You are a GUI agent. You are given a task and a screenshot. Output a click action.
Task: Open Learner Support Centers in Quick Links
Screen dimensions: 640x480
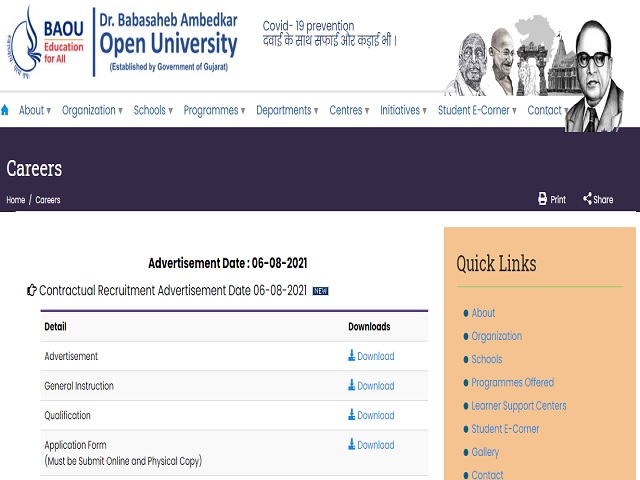click(519, 406)
